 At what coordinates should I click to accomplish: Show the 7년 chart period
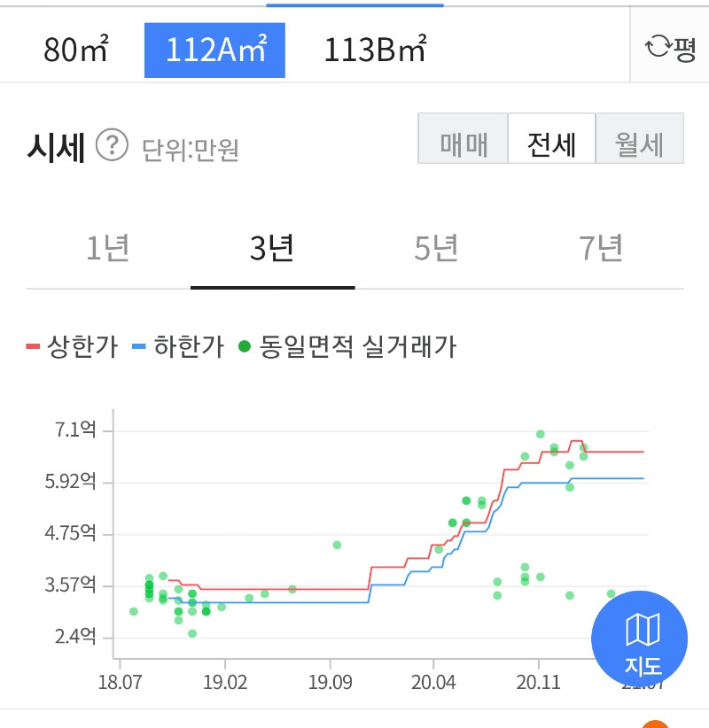click(601, 250)
